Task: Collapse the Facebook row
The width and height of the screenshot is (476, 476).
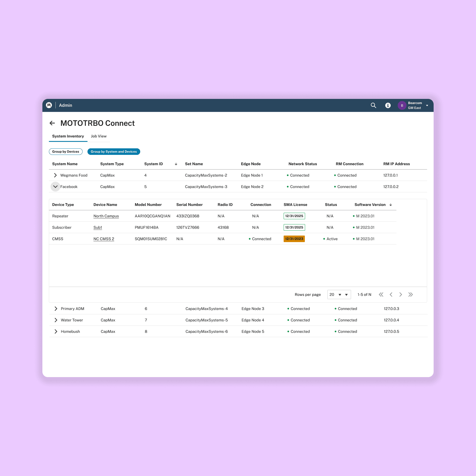Action: 55,187
